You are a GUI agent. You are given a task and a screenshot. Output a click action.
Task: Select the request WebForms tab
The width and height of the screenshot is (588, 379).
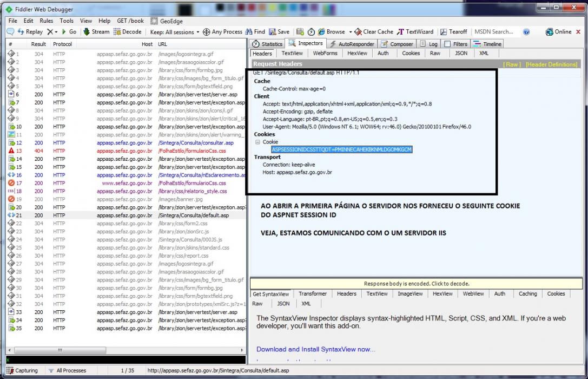tap(325, 53)
